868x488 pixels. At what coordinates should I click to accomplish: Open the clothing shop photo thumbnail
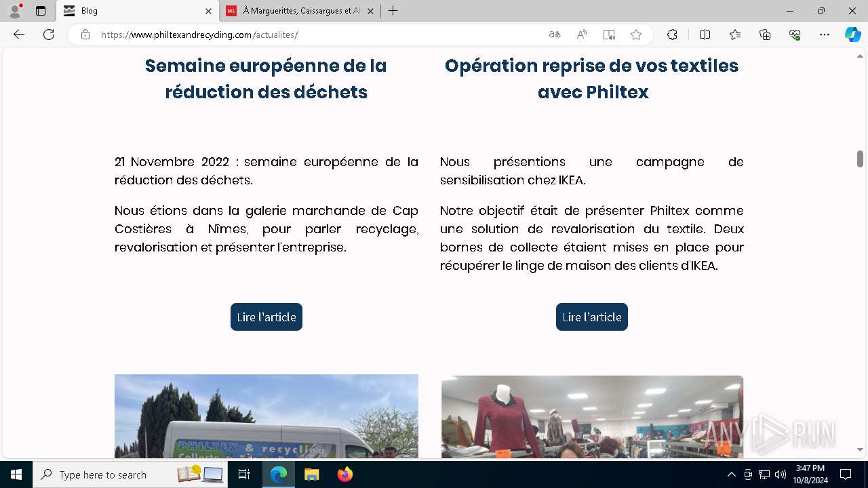coord(592,416)
